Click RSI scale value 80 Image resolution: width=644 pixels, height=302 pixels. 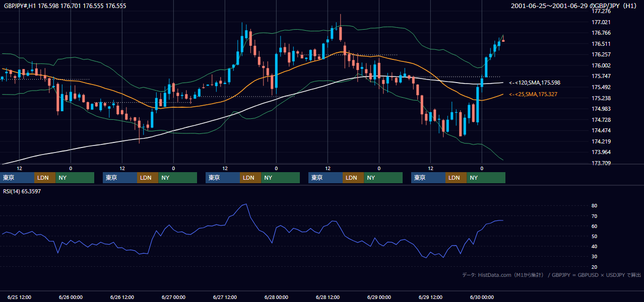(x=595, y=206)
